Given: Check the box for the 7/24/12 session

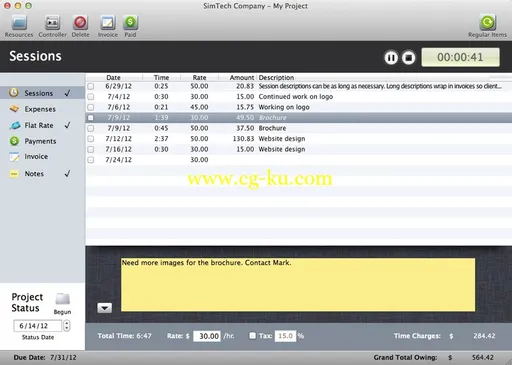Looking at the screenshot, I should 91,160.
